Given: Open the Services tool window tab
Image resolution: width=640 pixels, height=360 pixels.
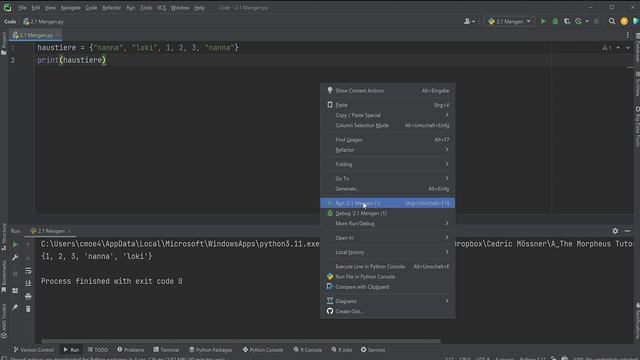Looking at the screenshot, I should point(373,350).
